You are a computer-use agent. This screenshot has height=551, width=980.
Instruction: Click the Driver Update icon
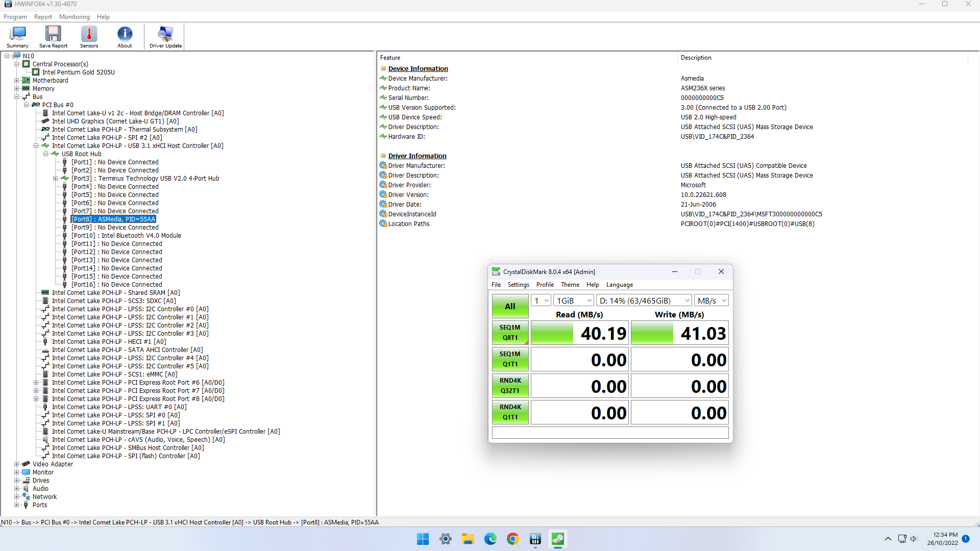tap(165, 37)
